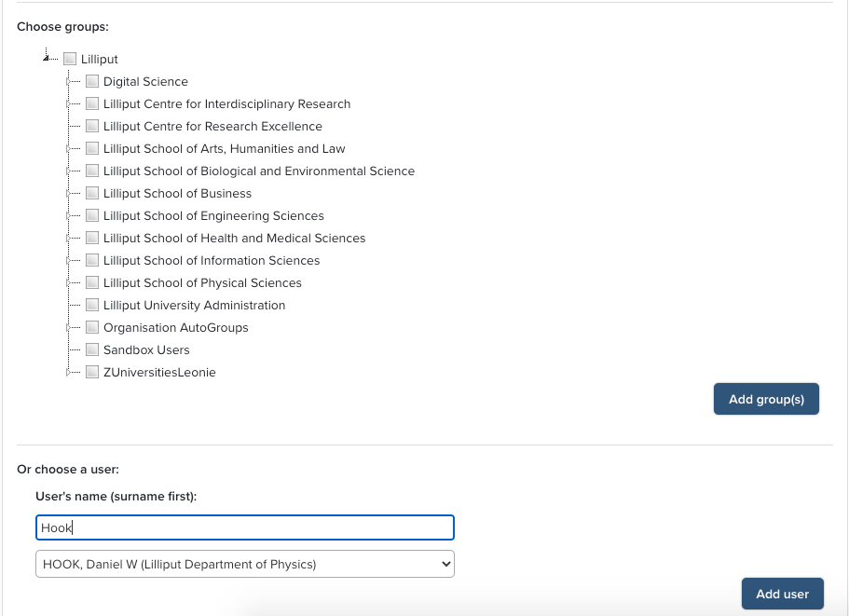The height and width of the screenshot is (616, 849).
Task: Tick the top-level Lilliput checkbox
Action: [70, 60]
